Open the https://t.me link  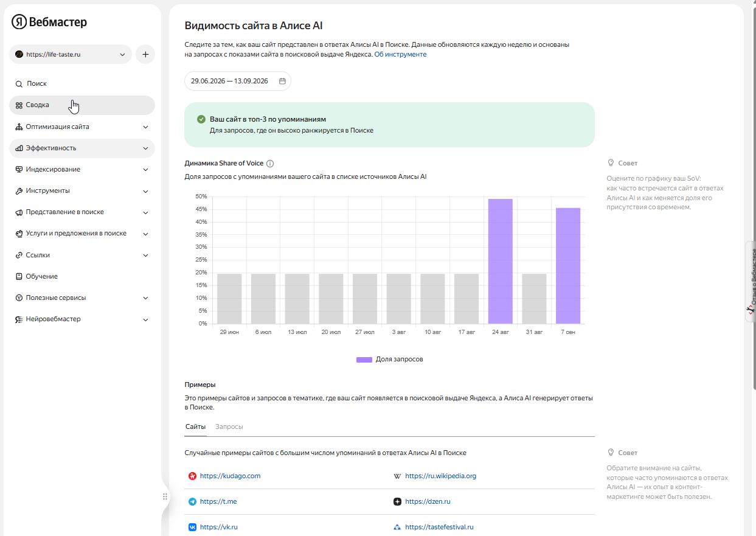point(218,501)
